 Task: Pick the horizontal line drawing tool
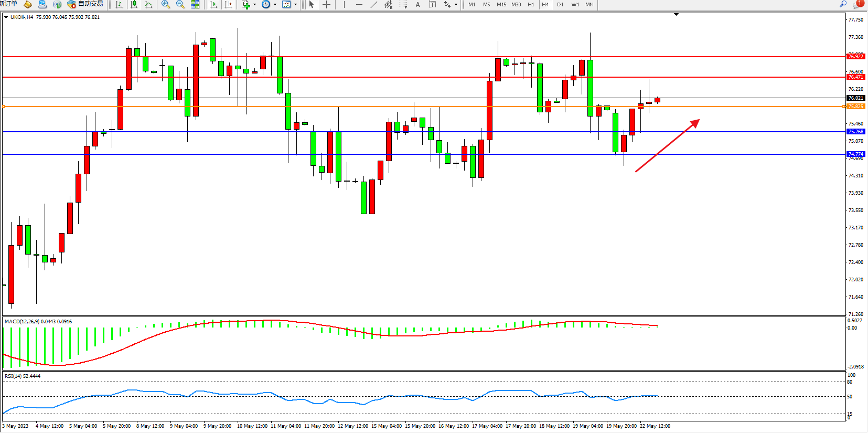[359, 4]
